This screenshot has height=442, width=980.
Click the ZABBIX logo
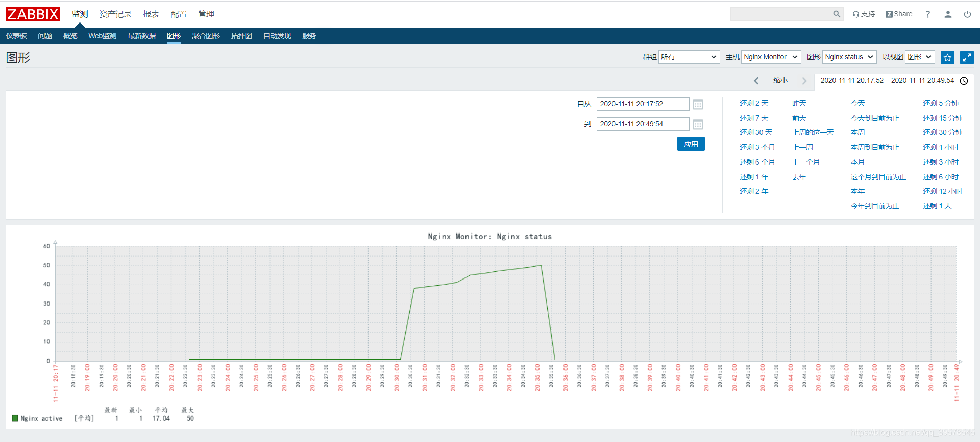33,14
